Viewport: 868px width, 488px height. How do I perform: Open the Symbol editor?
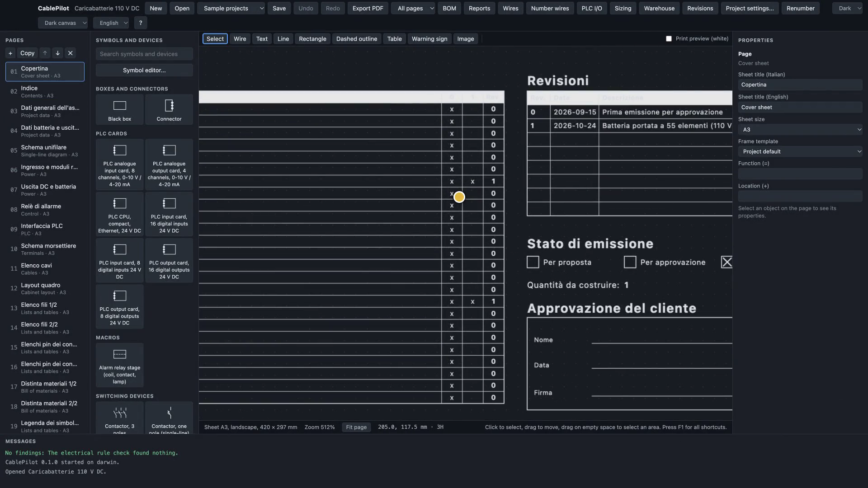pos(144,70)
